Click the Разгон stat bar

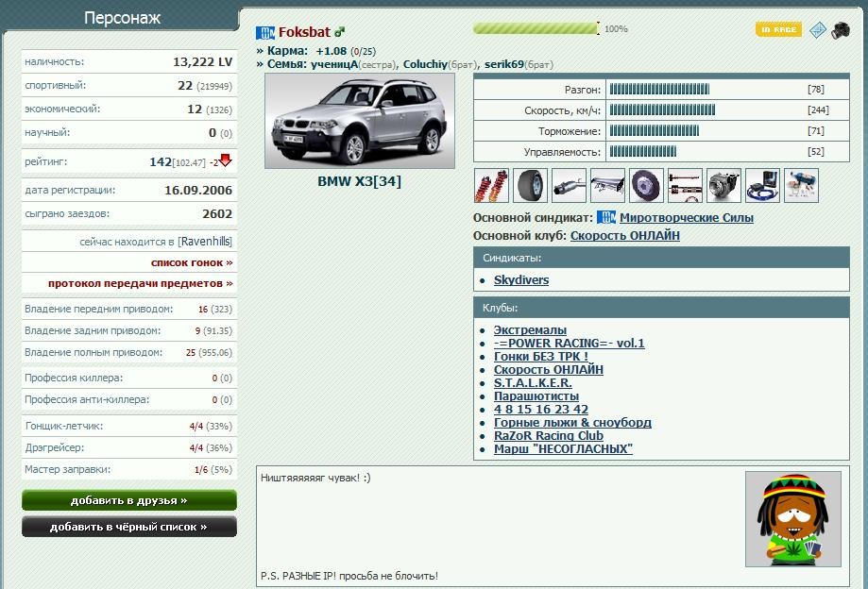click(659, 89)
